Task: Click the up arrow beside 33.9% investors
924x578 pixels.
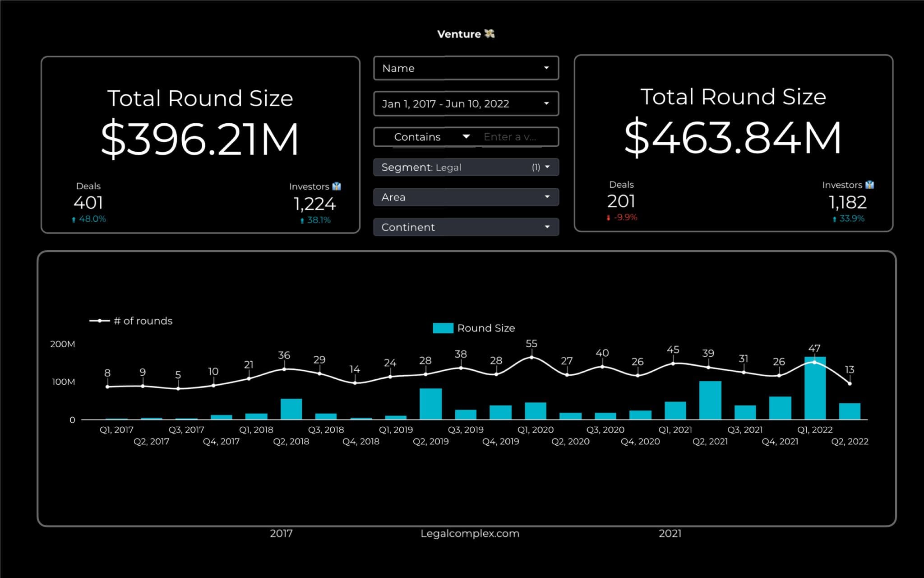Action: click(x=834, y=219)
